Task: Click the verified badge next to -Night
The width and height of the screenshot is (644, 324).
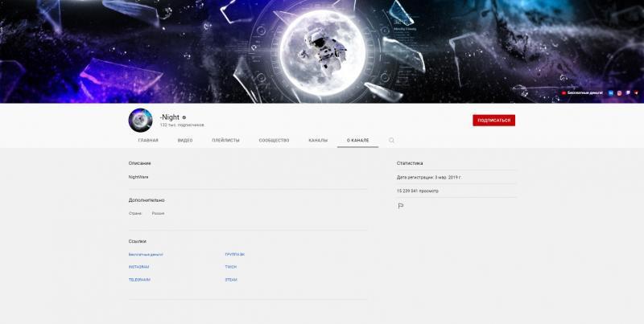Action: point(184,117)
